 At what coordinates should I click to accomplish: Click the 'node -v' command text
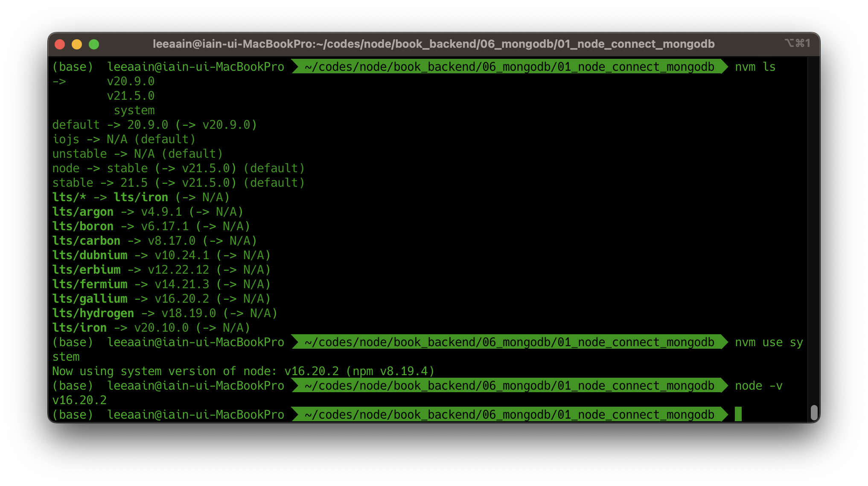(x=758, y=386)
